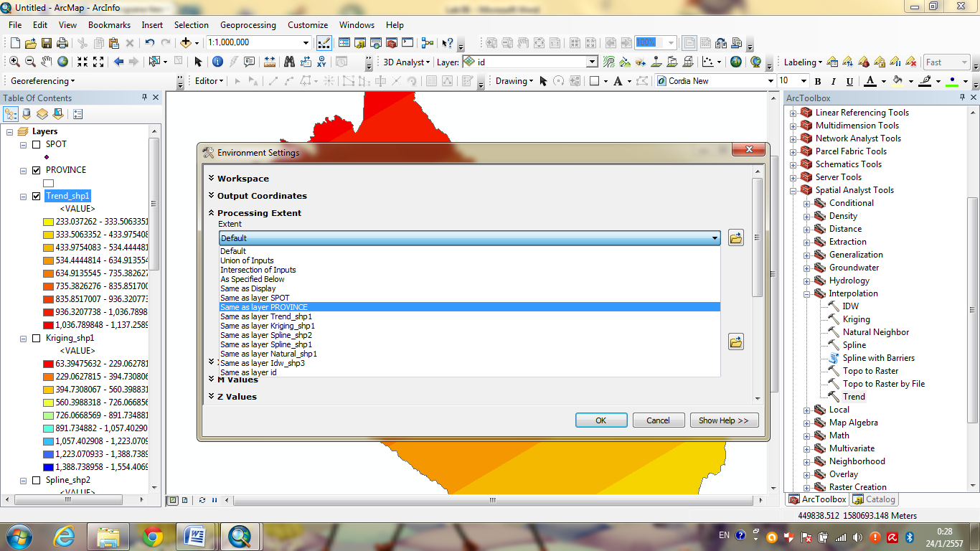Go back to previous extent arrow
The height and width of the screenshot is (551, 980).
coord(118,62)
